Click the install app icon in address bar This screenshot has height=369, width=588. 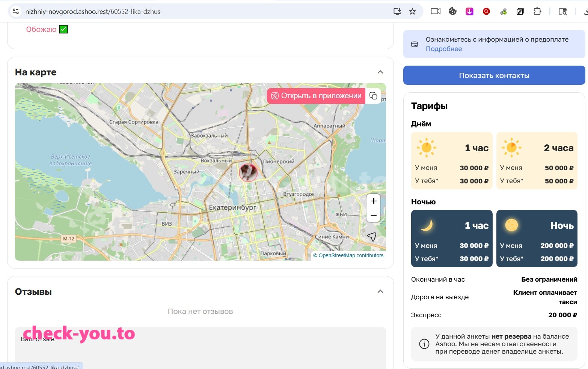point(397,12)
